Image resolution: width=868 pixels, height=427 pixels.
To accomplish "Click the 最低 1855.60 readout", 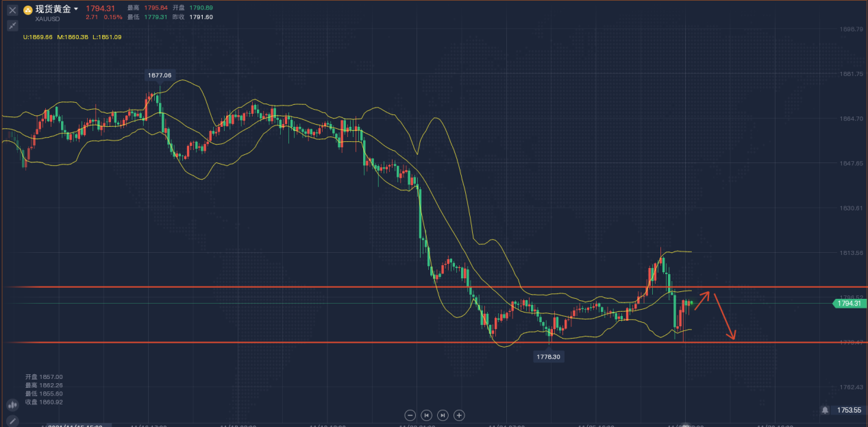I will 44,393.
